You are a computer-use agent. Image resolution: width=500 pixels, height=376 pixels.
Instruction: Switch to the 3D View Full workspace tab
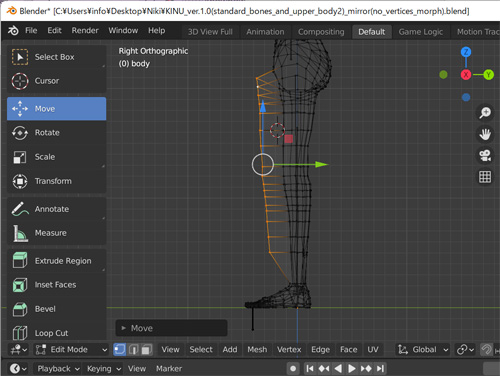click(x=210, y=32)
